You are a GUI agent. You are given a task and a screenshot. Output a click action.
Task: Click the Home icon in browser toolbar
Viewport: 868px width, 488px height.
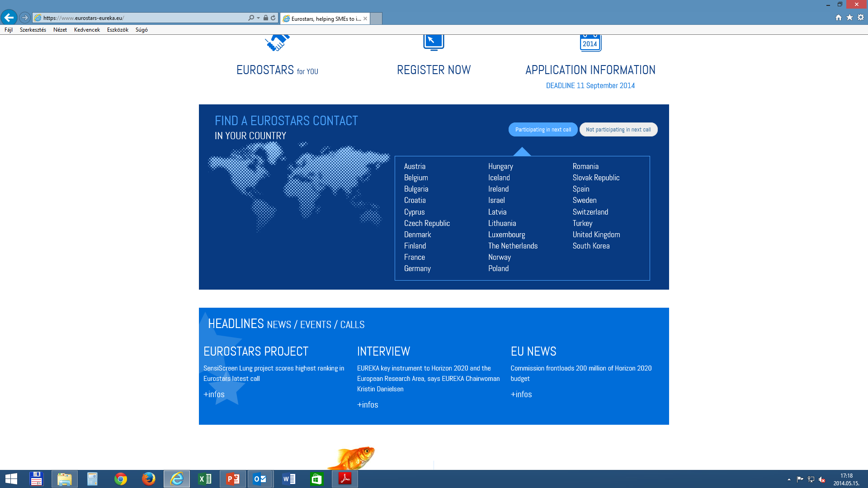(x=839, y=18)
